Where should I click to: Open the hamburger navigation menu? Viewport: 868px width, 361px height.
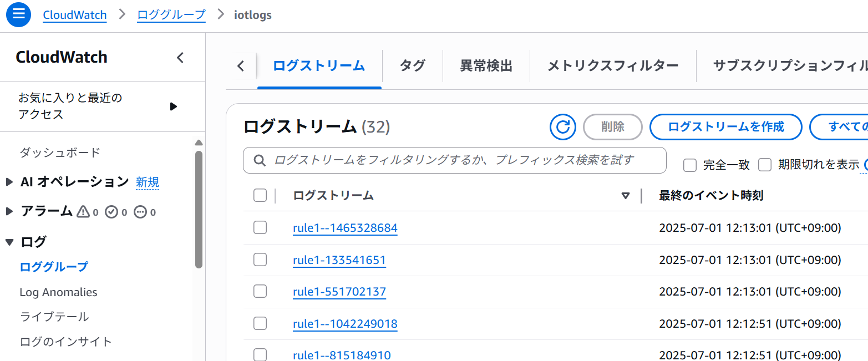click(x=18, y=14)
